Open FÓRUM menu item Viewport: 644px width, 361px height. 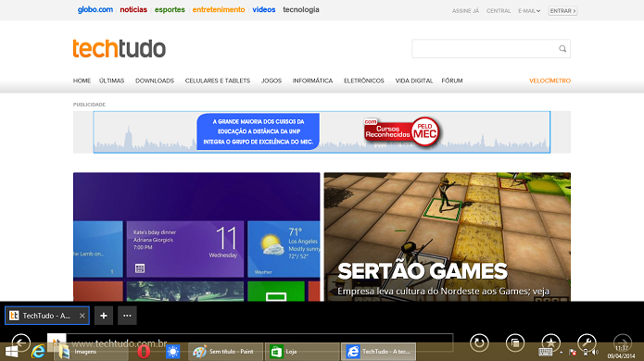[x=452, y=81]
